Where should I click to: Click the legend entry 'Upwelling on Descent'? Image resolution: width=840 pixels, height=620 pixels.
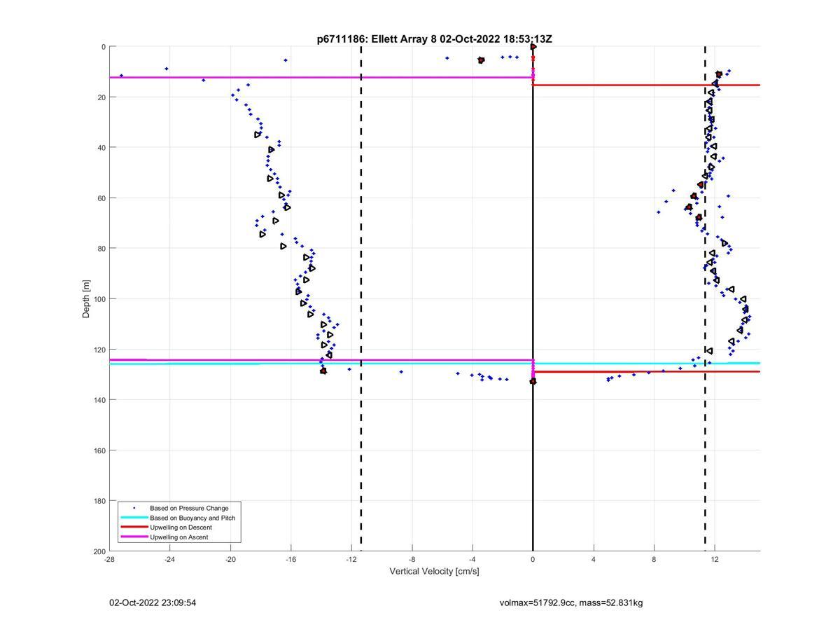click(x=181, y=528)
